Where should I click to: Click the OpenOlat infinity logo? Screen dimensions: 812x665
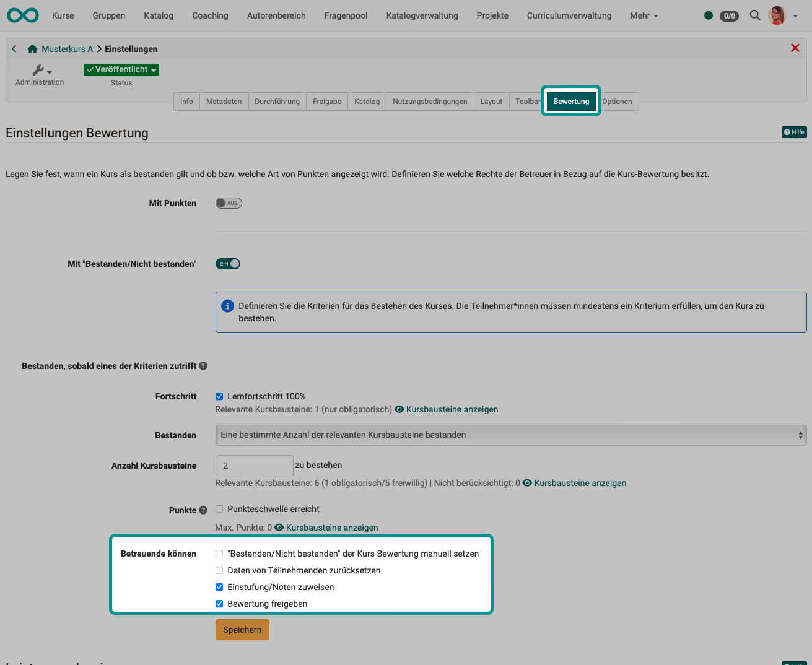tap(22, 15)
